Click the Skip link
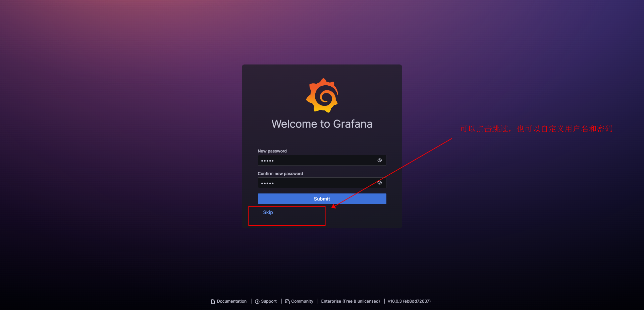644x310 pixels. coord(268,212)
